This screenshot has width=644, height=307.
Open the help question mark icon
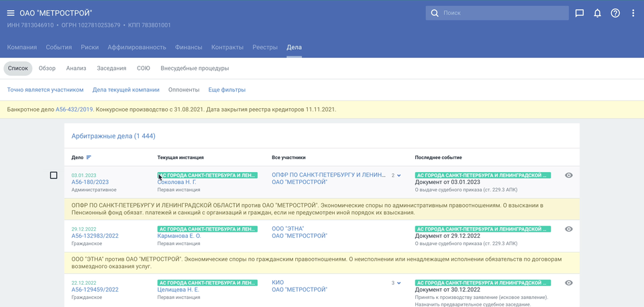(x=615, y=13)
